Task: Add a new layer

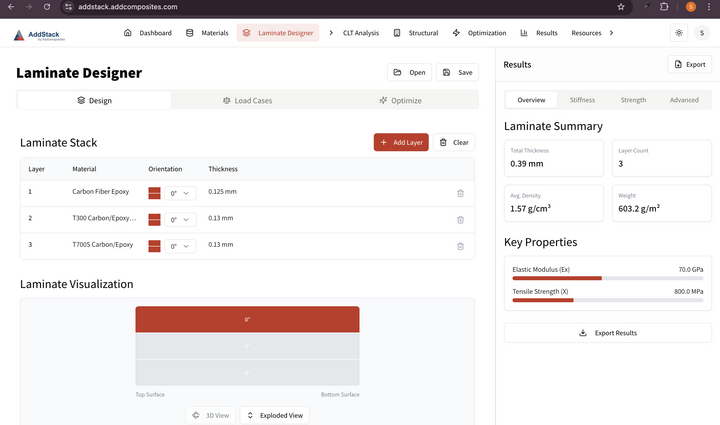Action: point(401,142)
